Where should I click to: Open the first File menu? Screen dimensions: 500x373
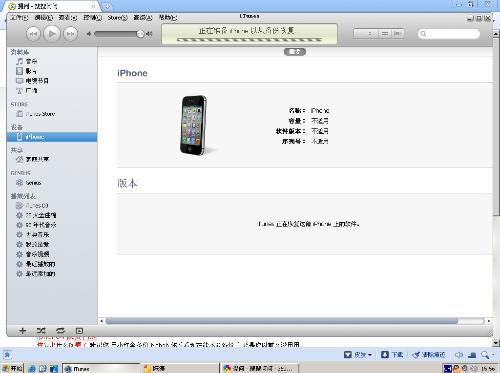click(x=19, y=18)
